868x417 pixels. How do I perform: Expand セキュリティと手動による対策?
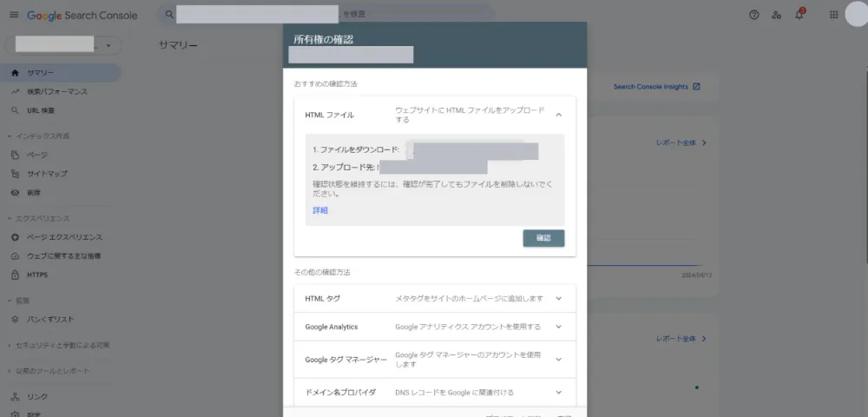[59, 346]
